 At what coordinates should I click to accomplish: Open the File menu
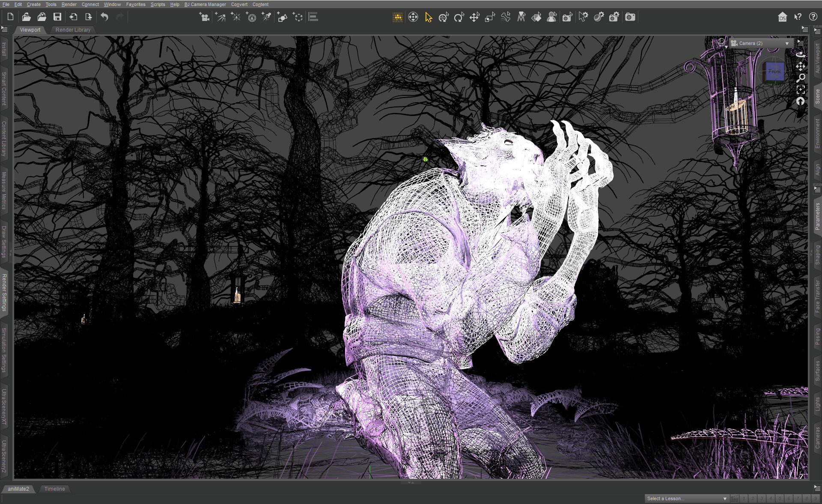tap(6, 4)
